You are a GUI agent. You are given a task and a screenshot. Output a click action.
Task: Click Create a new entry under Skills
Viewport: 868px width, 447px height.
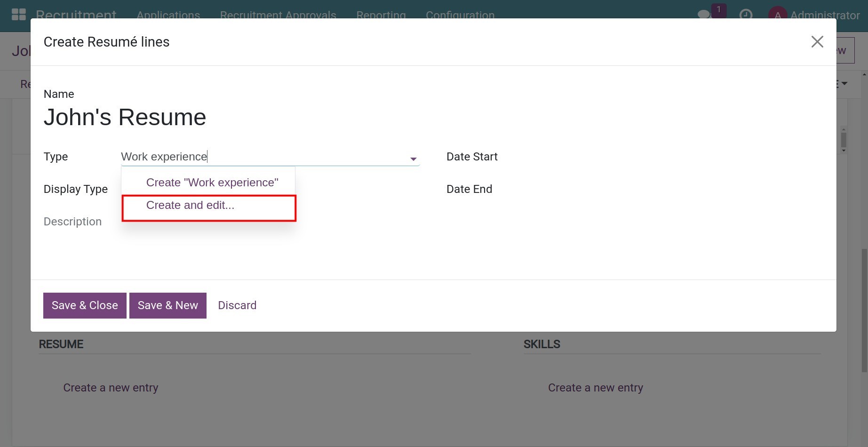point(595,388)
